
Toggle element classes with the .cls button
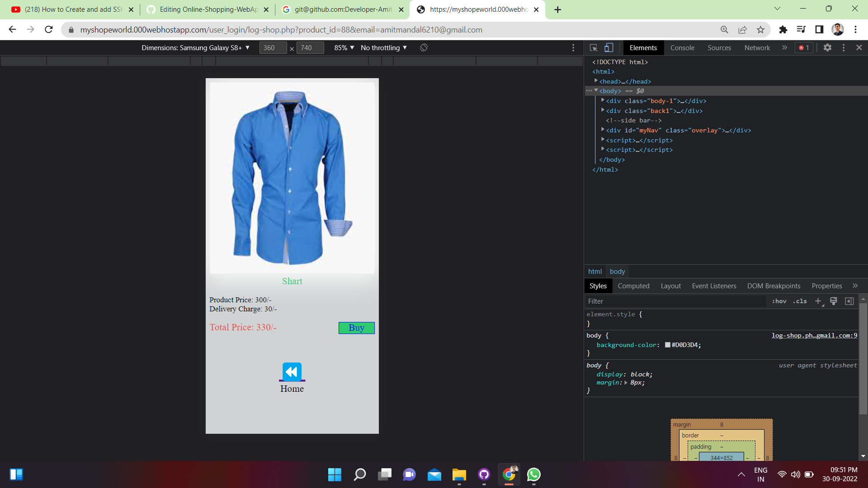point(800,301)
